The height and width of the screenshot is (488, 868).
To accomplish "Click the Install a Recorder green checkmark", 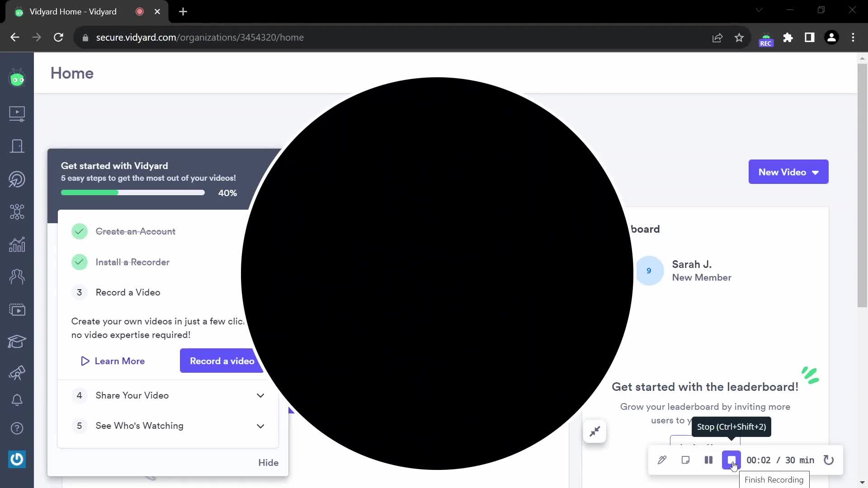I will (x=79, y=262).
